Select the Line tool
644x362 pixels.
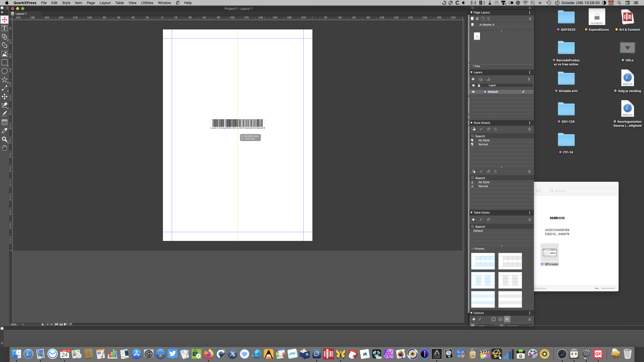click(5, 88)
